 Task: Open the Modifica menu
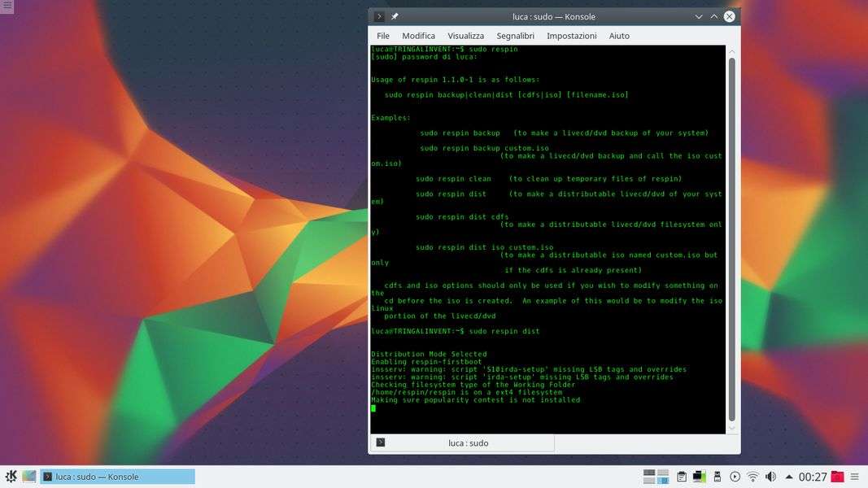pos(418,36)
